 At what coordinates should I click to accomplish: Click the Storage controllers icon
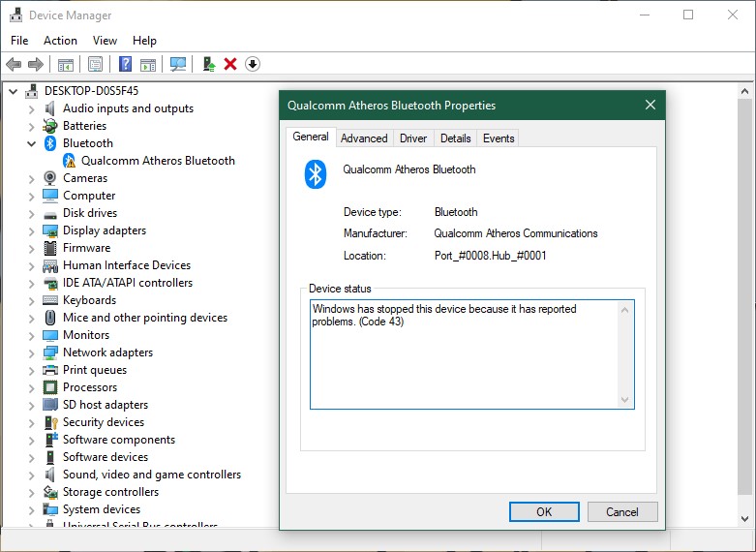coord(50,492)
